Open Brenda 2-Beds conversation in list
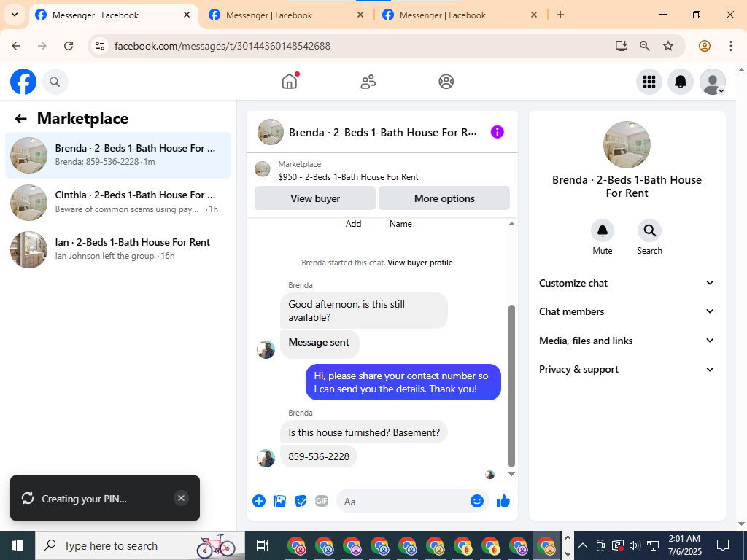Screen dimensions: 747x560 click(x=118, y=155)
